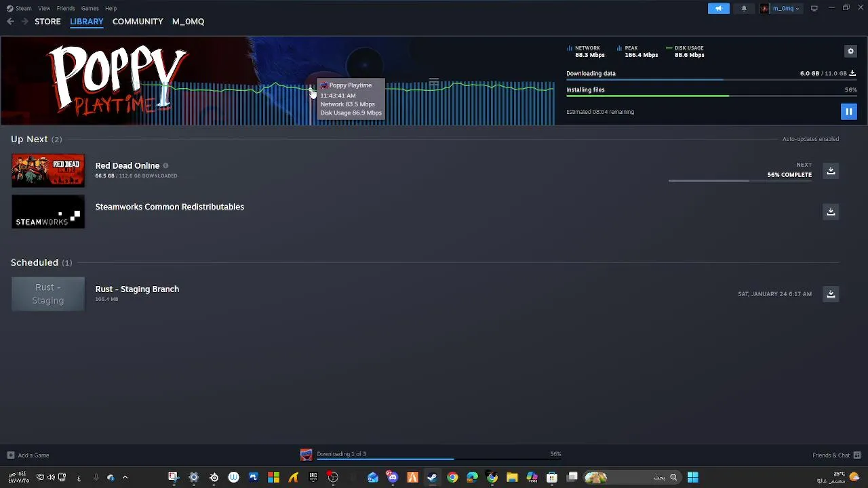Screen dimensions: 868x488
Task: Open the notifications bell
Action: tap(744, 8)
